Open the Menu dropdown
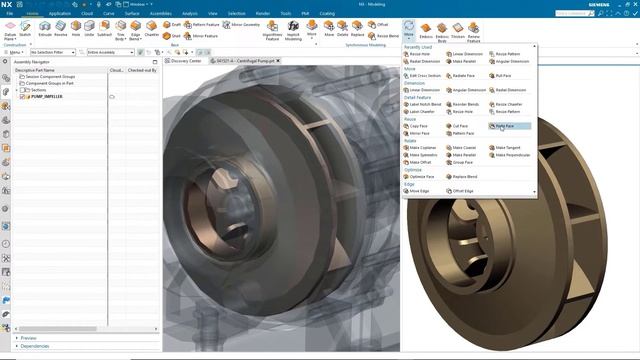 (x=13, y=52)
